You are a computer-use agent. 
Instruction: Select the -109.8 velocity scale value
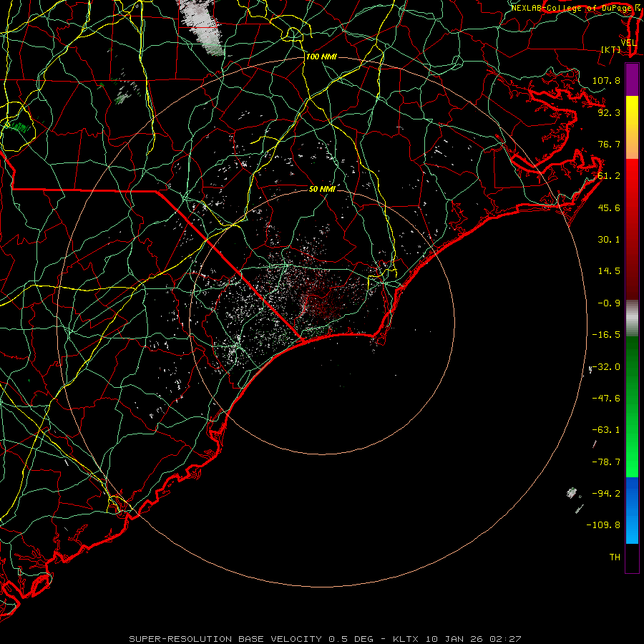click(603, 525)
